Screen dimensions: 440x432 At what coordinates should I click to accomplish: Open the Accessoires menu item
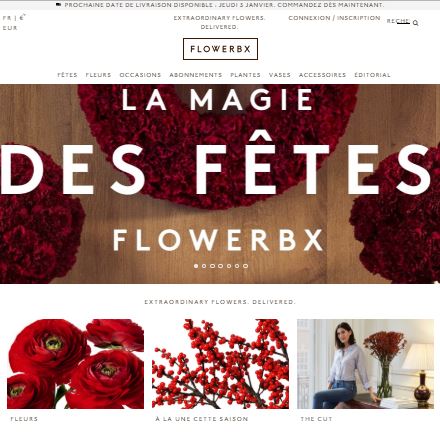coord(322,75)
